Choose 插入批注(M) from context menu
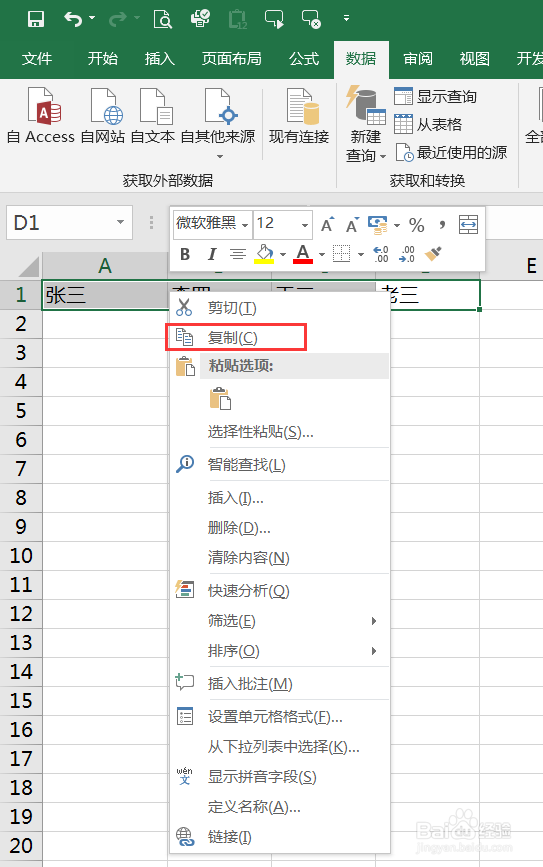 [279, 684]
